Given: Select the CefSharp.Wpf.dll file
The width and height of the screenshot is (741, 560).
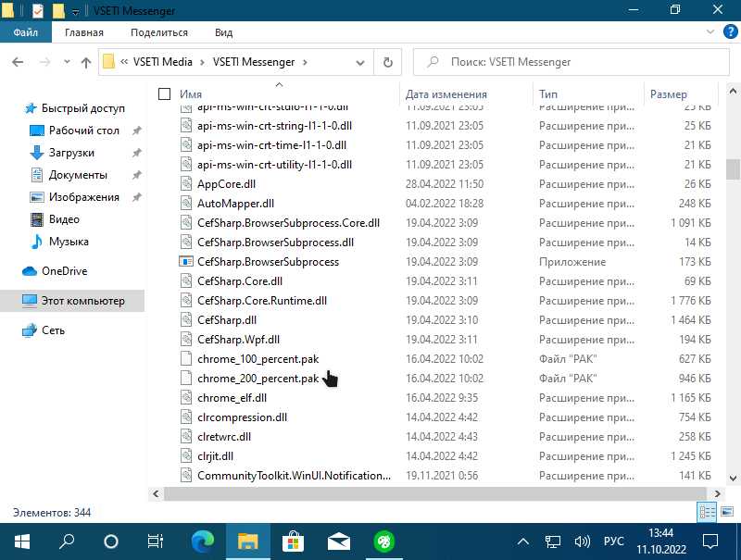Looking at the screenshot, I should pos(239,340).
